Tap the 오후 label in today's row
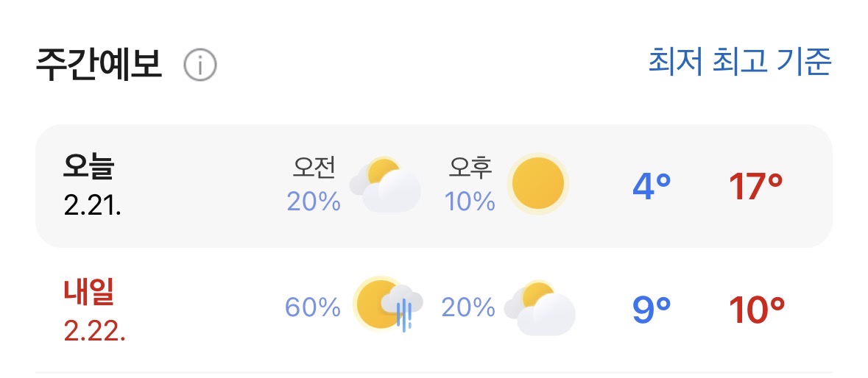Image resolution: width=868 pixels, height=378 pixels. tap(470, 169)
